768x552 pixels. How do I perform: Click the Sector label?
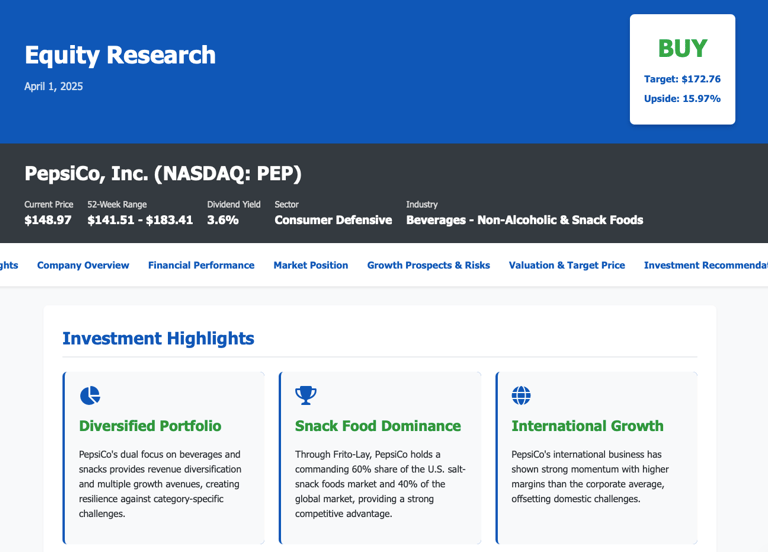(x=287, y=204)
